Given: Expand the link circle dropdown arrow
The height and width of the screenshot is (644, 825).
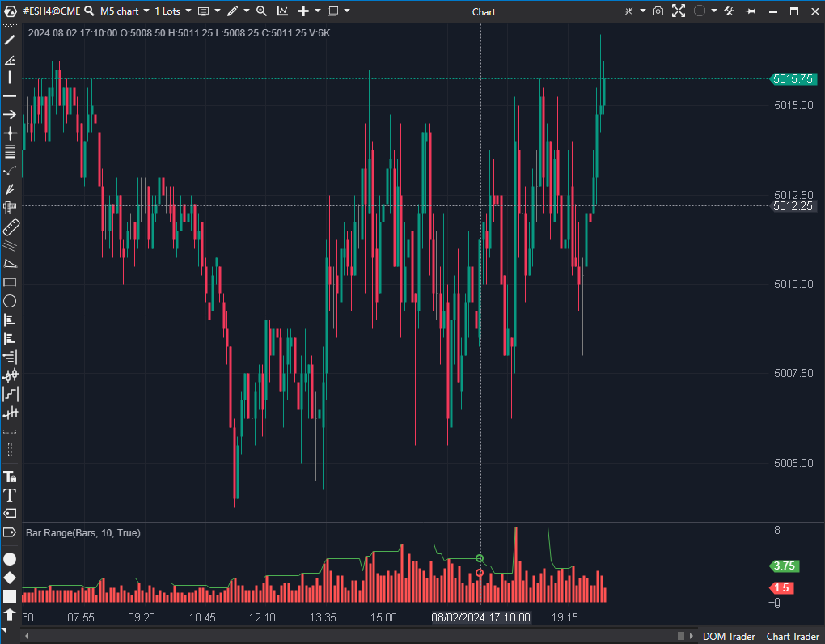Looking at the screenshot, I should coord(714,11).
